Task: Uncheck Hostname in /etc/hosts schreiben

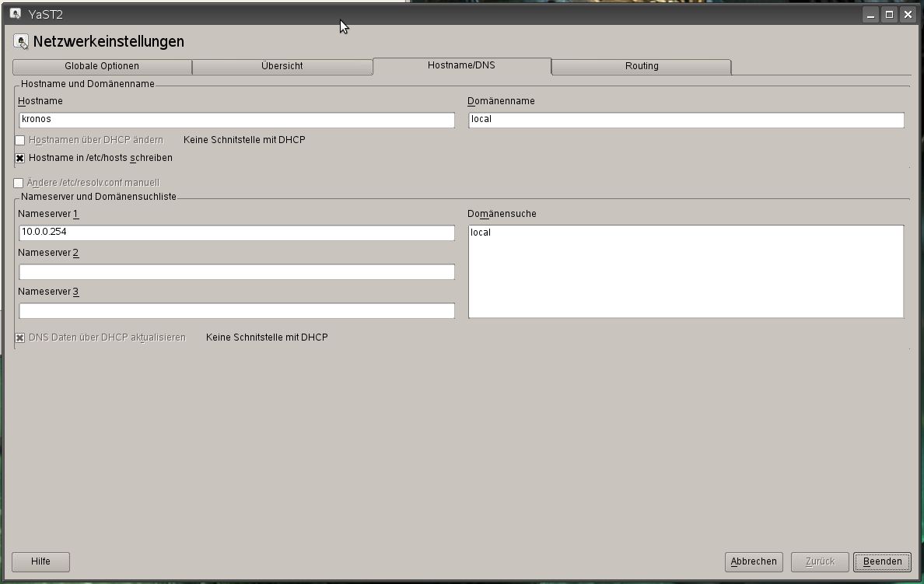Action: (20, 158)
